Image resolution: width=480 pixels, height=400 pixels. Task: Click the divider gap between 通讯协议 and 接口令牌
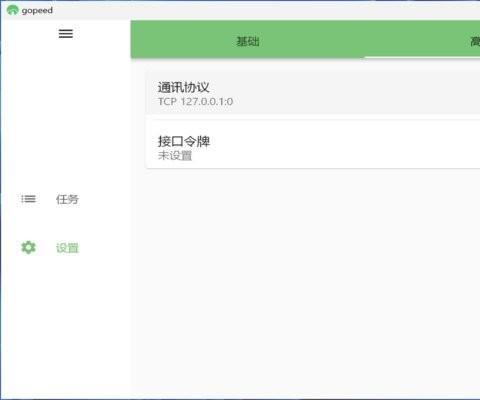pyautogui.click(x=313, y=117)
